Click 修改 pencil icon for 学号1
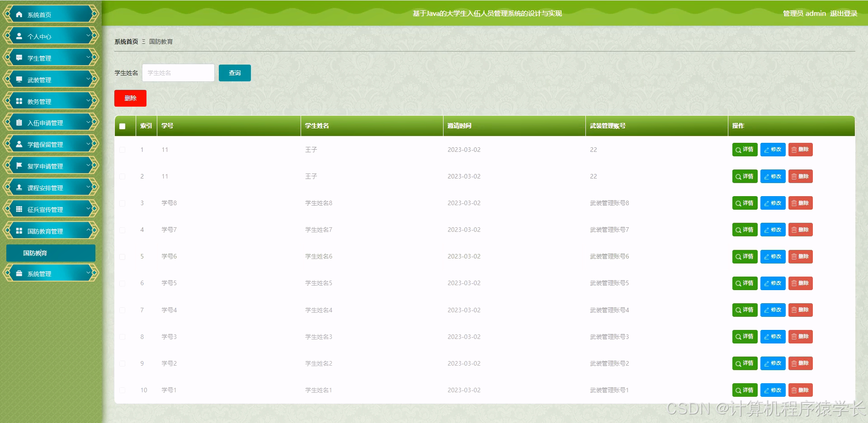The image size is (868, 423). click(x=766, y=390)
